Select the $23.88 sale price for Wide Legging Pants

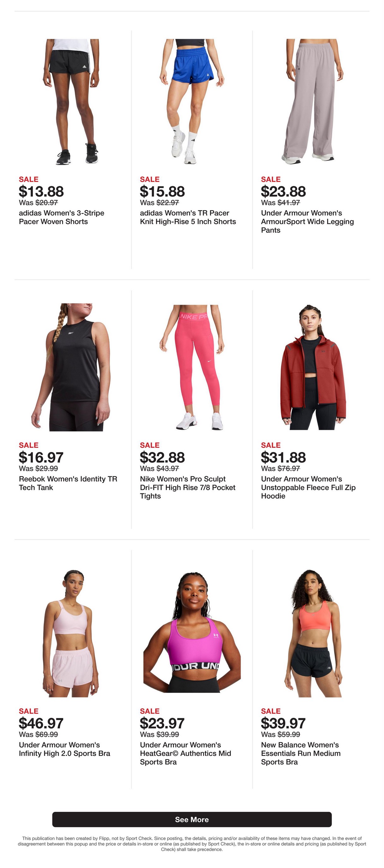point(283,191)
